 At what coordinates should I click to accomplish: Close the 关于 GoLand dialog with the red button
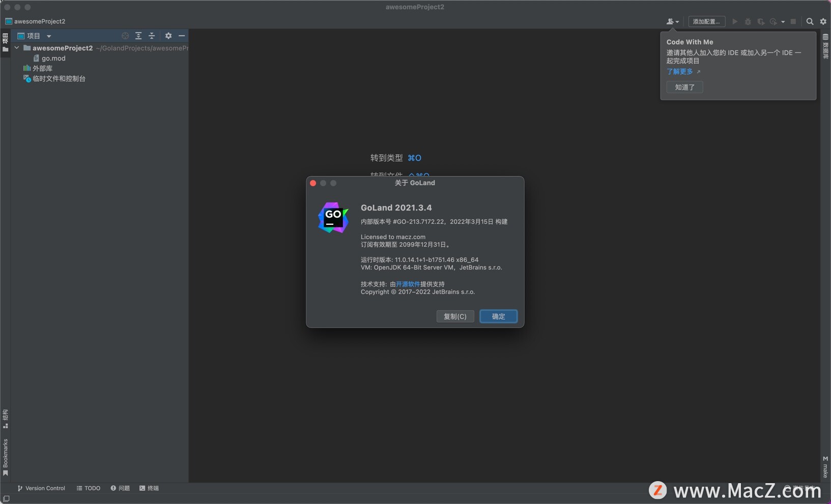313,183
